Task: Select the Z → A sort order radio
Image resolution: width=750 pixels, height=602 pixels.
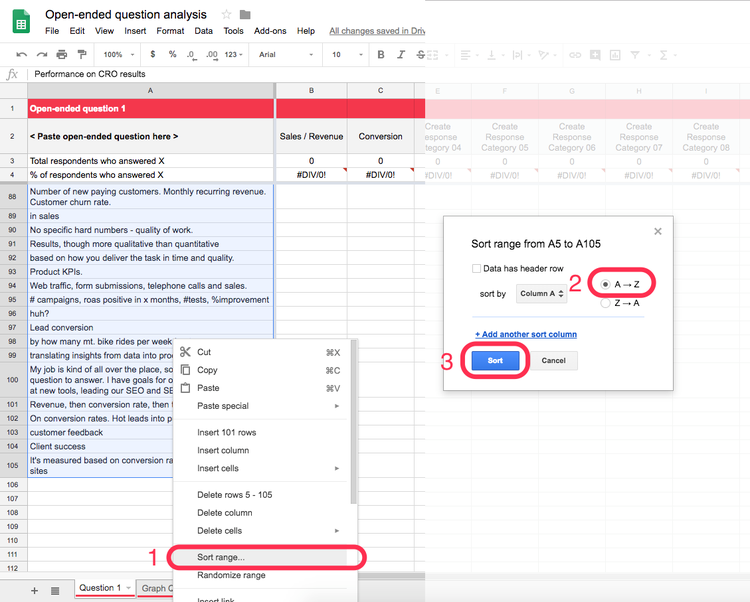Action: coord(605,303)
